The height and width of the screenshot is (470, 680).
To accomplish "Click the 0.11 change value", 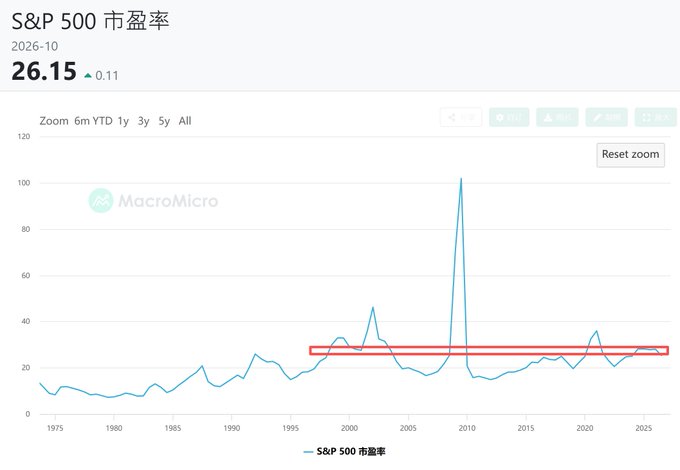I will point(107,76).
